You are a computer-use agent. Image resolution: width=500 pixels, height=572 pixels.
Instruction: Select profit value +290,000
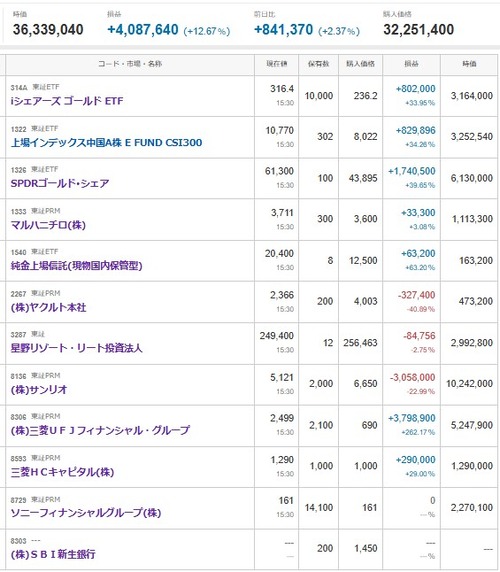(415, 460)
